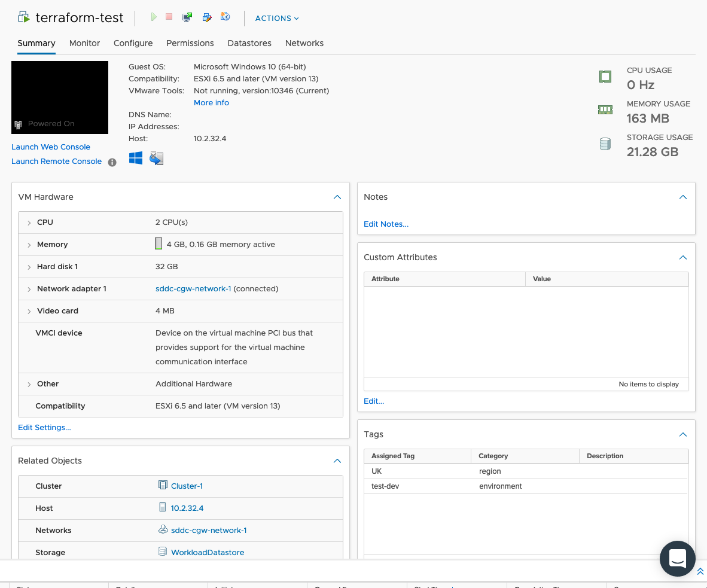Collapse the Tags panel
The width and height of the screenshot is (707, 588).
(x=682, y=434)
